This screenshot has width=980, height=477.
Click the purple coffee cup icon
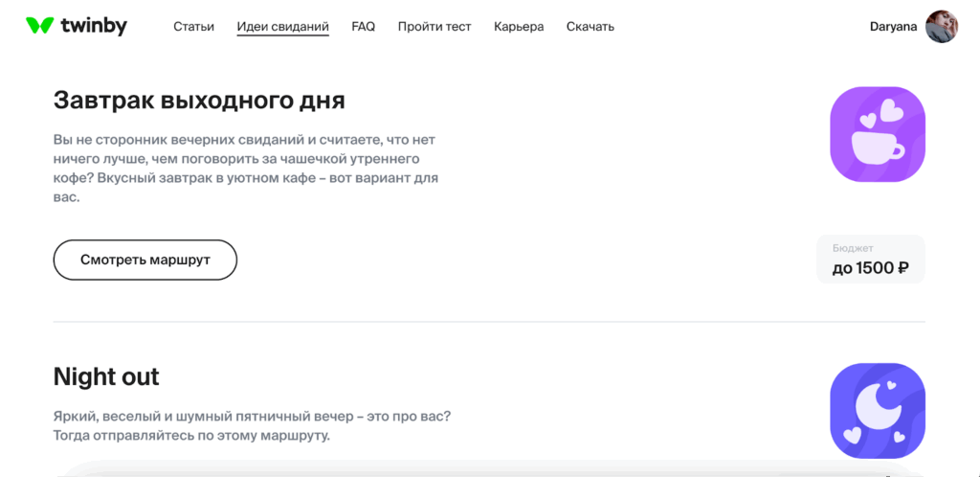(877, 134)
